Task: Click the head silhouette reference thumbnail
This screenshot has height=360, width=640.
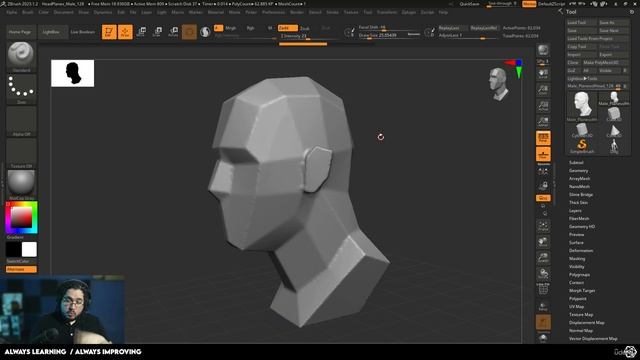Action: (73, 73)
